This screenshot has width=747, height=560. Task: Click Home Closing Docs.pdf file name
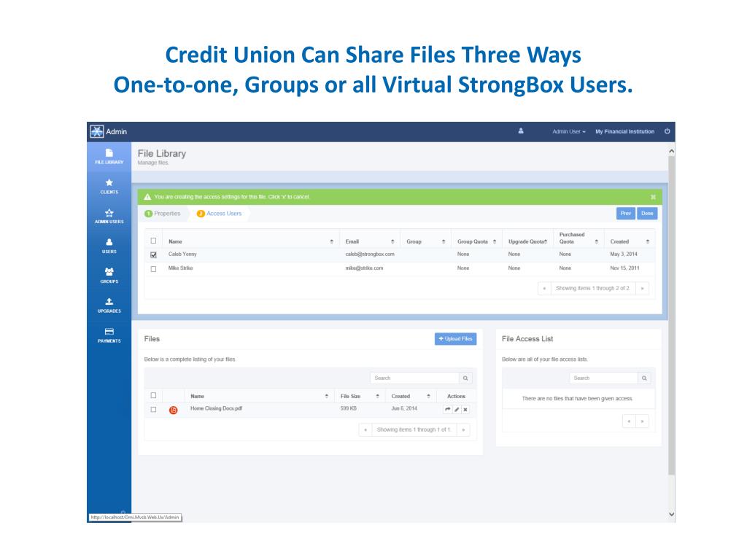[x=216, y=408]
